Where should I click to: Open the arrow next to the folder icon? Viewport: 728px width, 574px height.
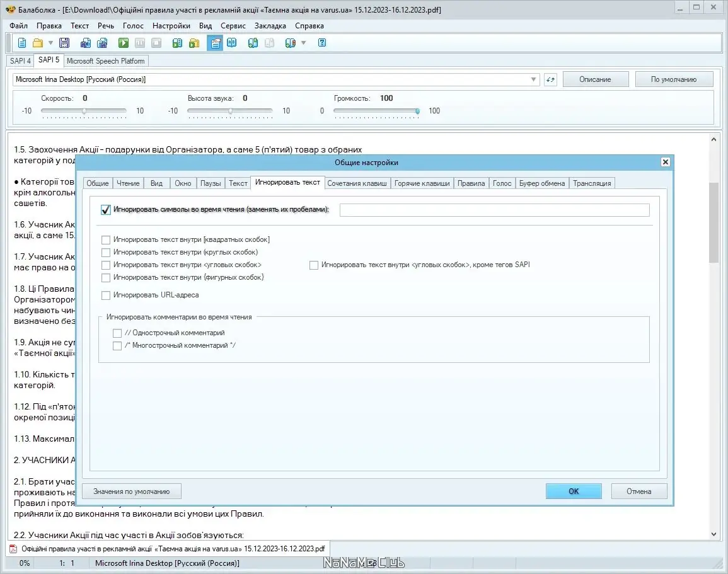(x=50, y=43)
